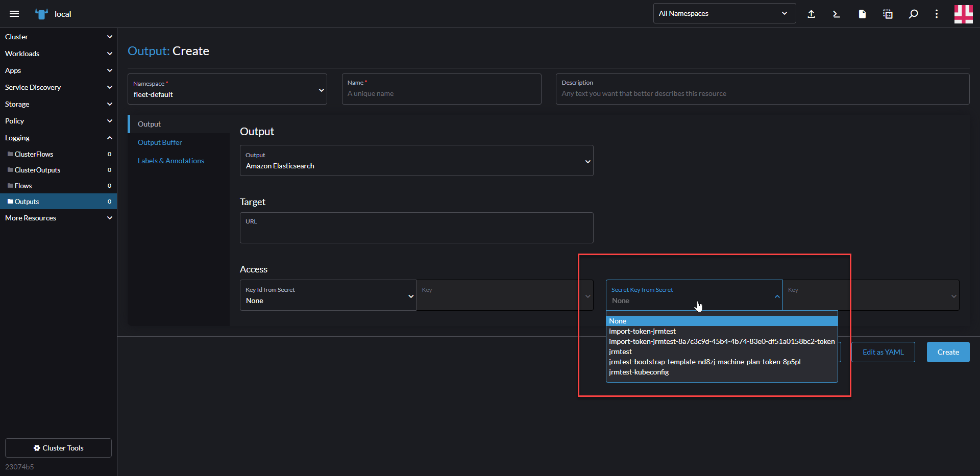
Task: Click the user avatar in the top right
Action: (x=964, y=14)
